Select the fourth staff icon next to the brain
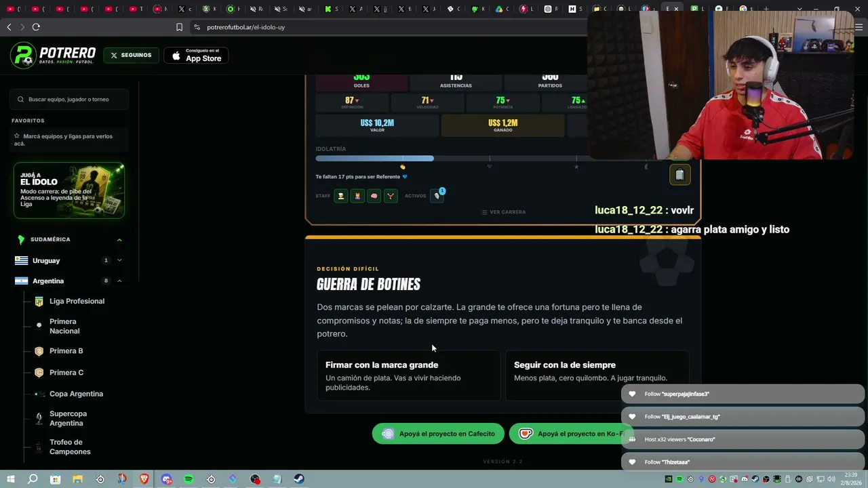Screen dimensions: 868x488 pyautogui.click(x=391, y=196)
